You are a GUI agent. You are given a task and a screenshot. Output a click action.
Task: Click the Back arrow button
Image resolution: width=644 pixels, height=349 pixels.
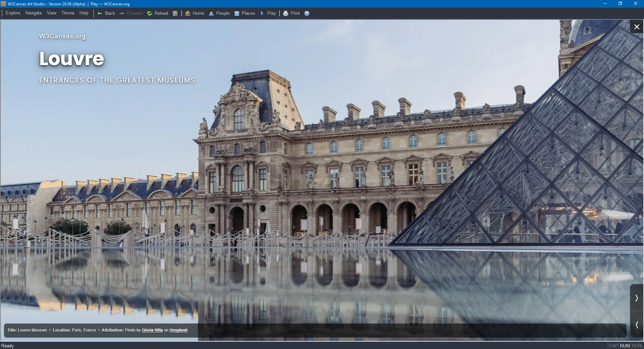[106, 13]
